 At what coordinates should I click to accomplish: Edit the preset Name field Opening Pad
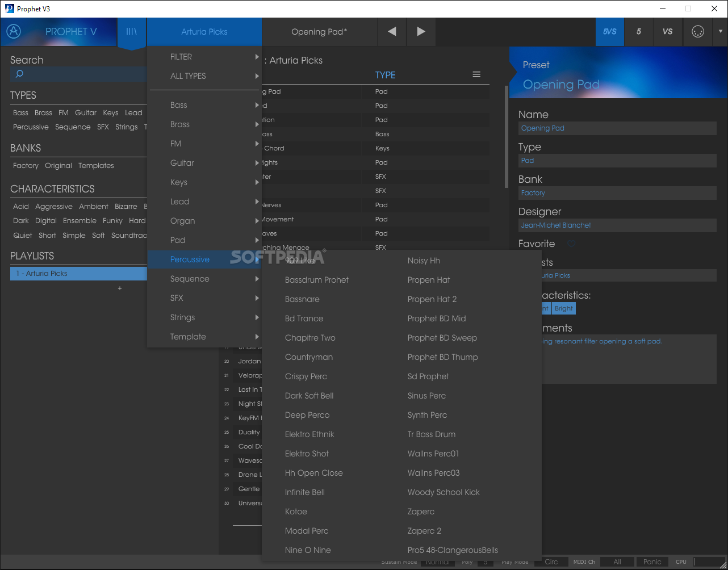point(617,128)
